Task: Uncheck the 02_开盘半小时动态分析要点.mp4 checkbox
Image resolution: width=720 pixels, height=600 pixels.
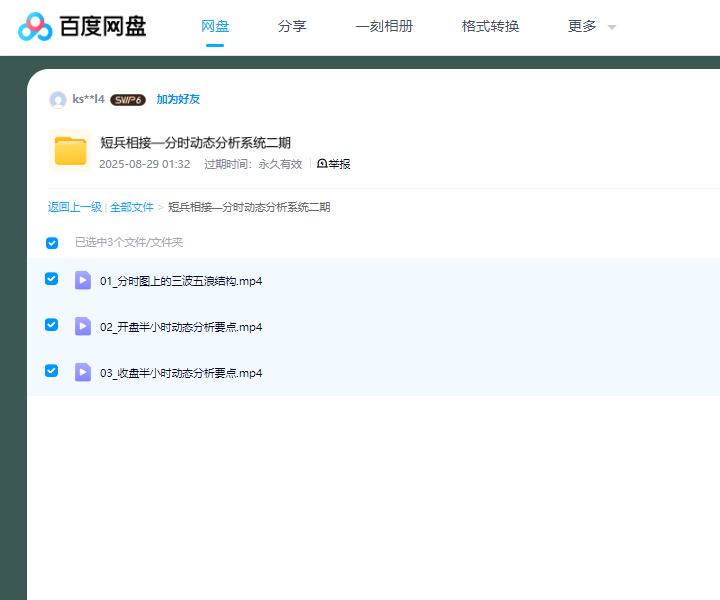Action: click(52, 325)
